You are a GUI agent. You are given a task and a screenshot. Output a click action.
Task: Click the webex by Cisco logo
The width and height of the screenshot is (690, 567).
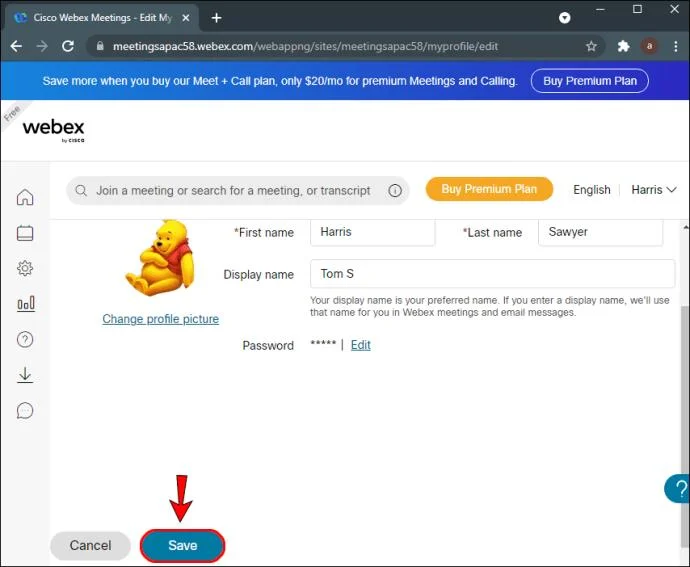(x=54, y=130)
